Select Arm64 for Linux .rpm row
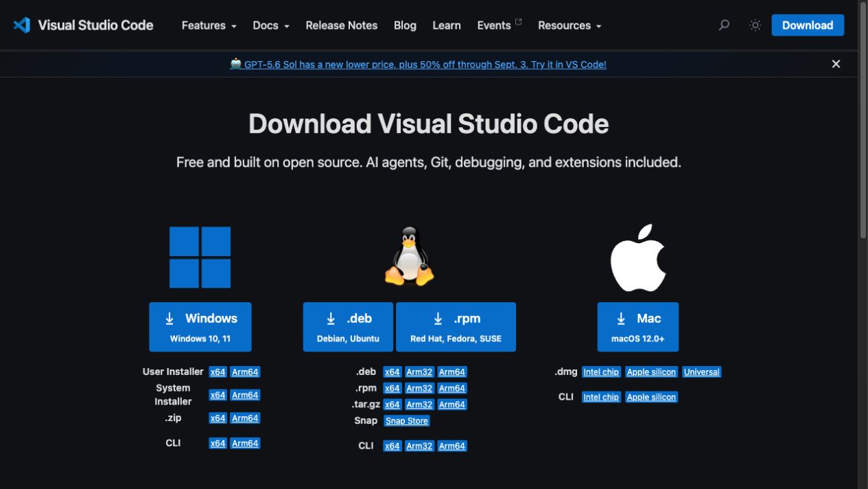The height and width of the screenshot is (489, 868). click(452, 389)
